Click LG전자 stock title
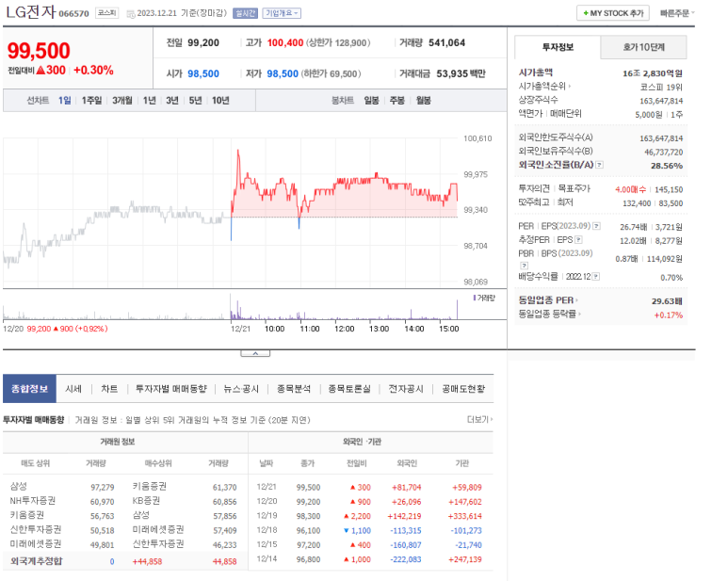 [x=31, y=11]
